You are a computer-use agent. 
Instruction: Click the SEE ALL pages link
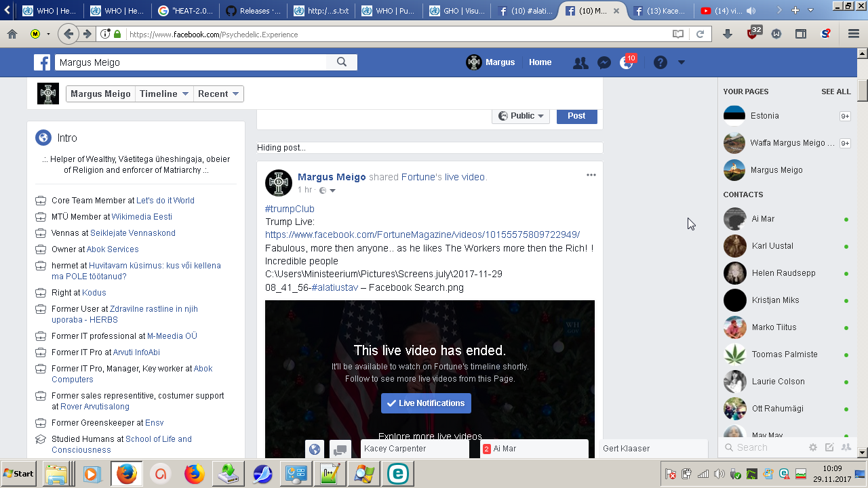[x=836, y=91]
